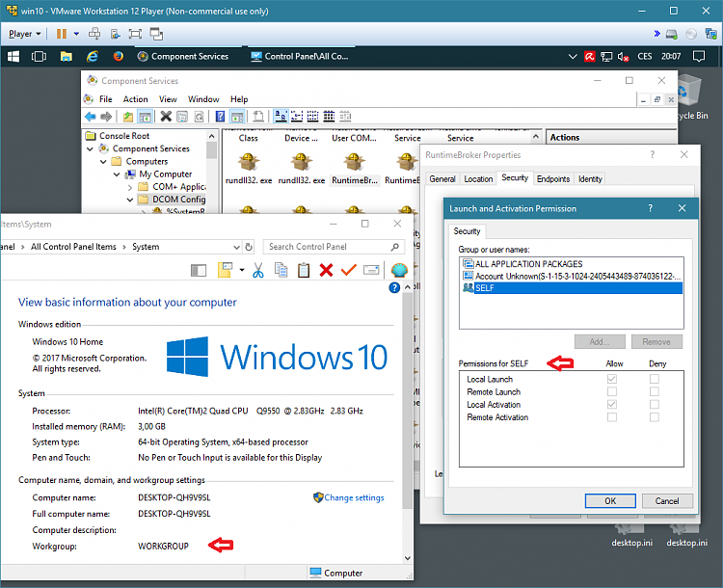723x588 pixels.
Task: Click the orange checkmark Properties icon
Action: coord(349,270)
